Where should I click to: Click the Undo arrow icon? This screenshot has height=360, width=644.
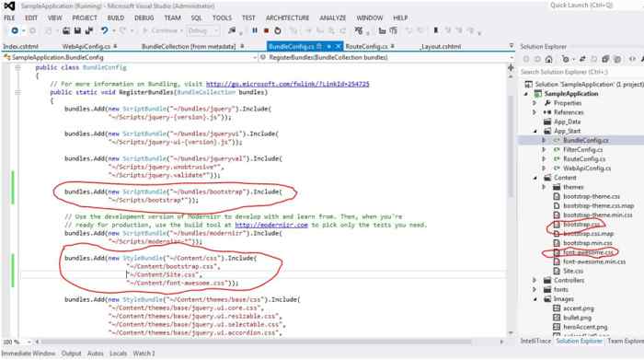tap(104, 30)
